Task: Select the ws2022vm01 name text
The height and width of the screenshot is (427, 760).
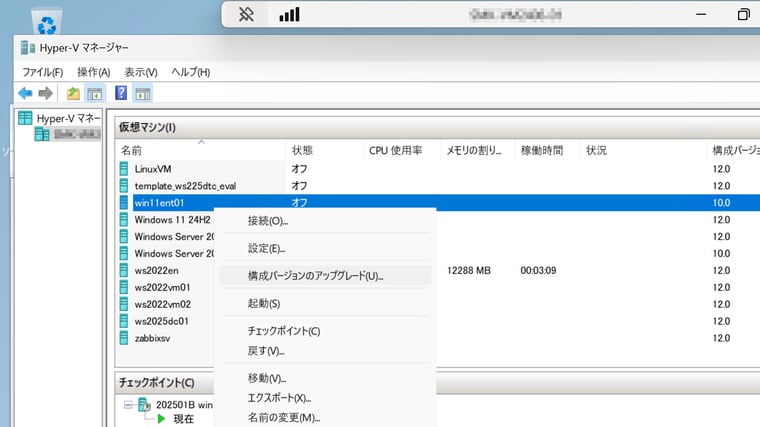Action: coord(162,287)
